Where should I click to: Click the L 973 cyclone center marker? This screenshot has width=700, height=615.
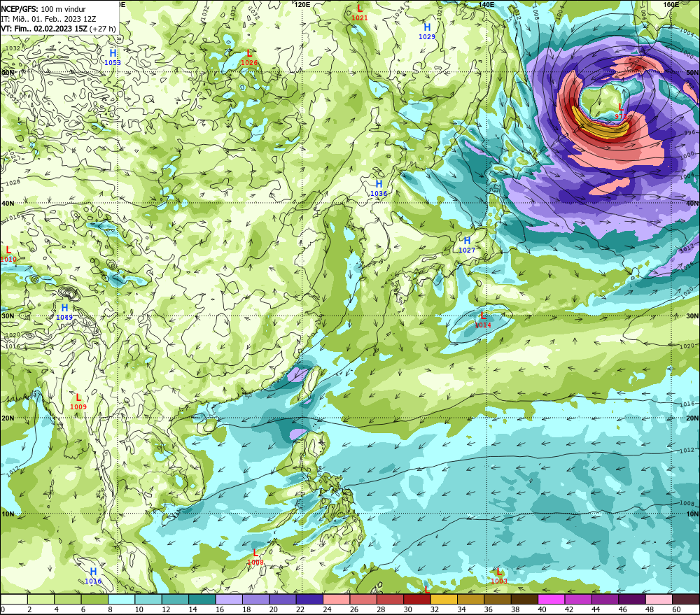pos(621,111)
